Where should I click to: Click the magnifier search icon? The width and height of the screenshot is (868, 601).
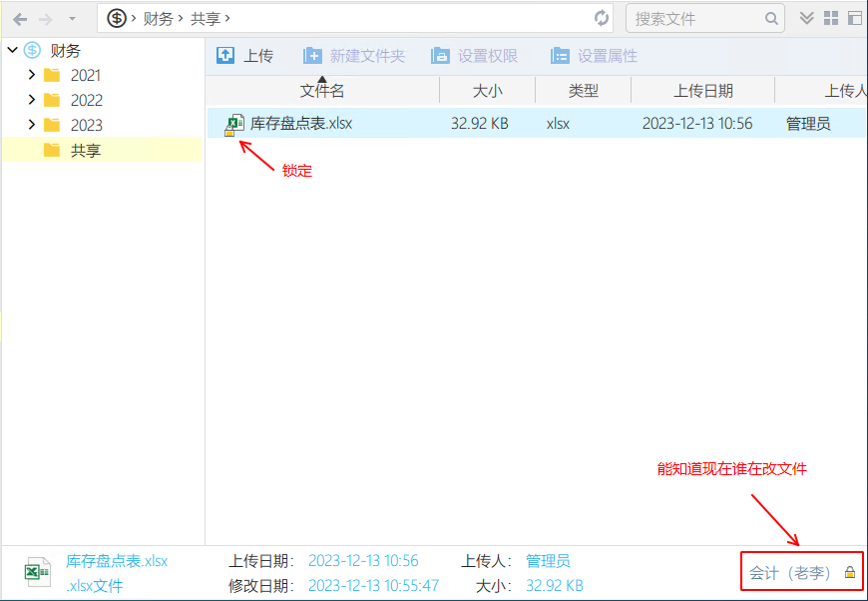click(x=771, y=18)
